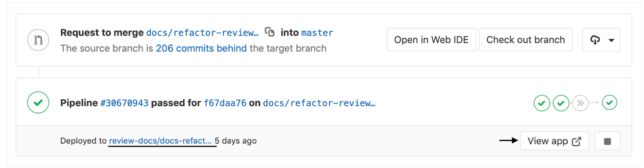Open the source branch docs/refactor-review link at top
The width and height of the screenshot is (644, 168).
pos(202,33)
